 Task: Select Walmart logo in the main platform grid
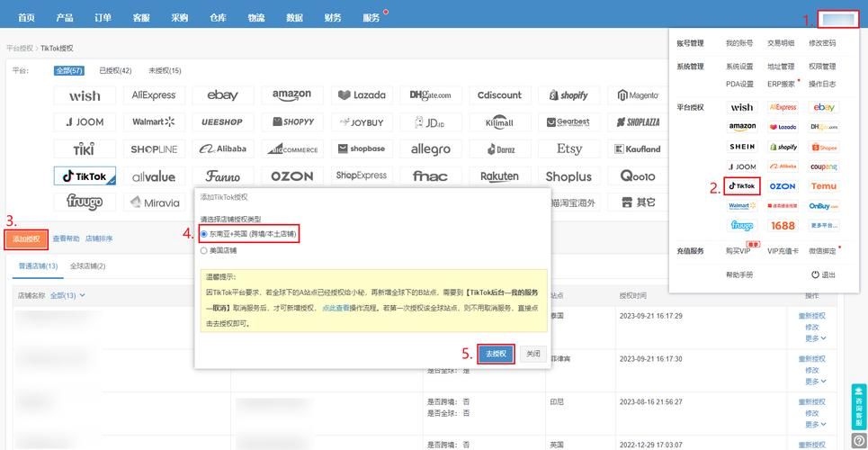[x=154, y=121]
